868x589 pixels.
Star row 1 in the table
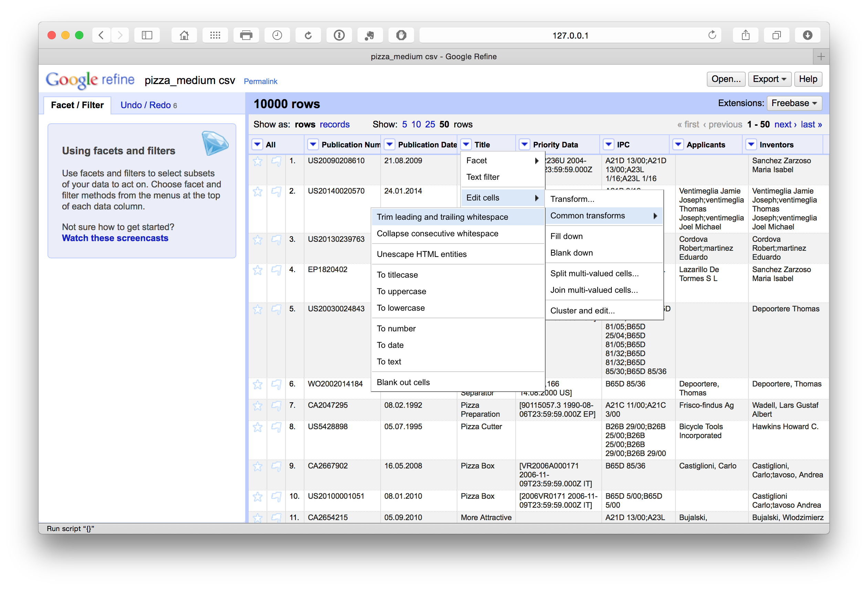click(257, 161)
